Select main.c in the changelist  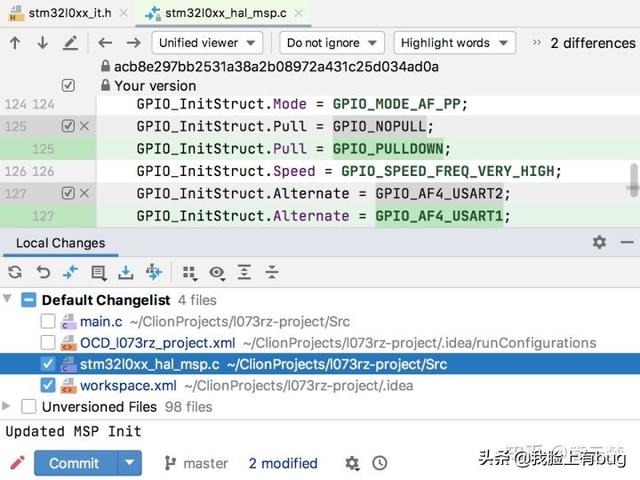(320, 322)
